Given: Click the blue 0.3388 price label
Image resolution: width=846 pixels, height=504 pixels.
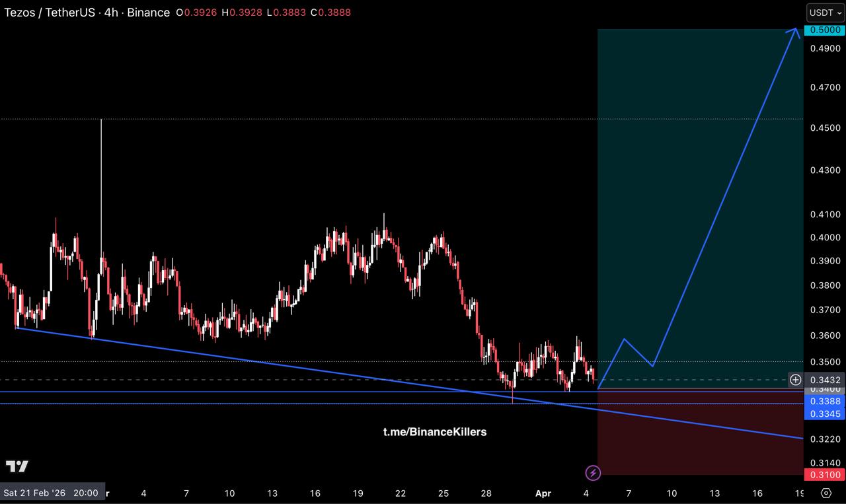Looking at the screenshot, I should pyautogui.click(x=824, y=401).
